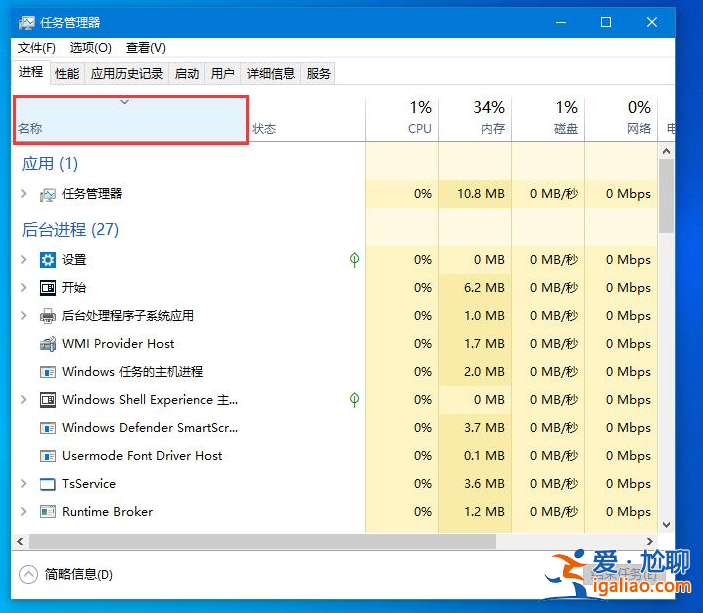
Task: Click the Task Manager title bar icon
Action: (26, 22)
